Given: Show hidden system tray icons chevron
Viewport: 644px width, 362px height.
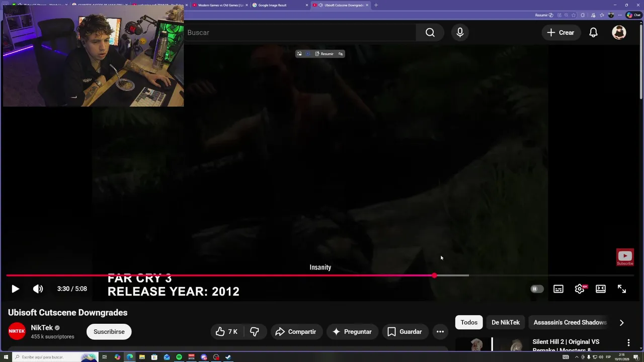Looking at the screenshot, I should (x=577, y=357).
